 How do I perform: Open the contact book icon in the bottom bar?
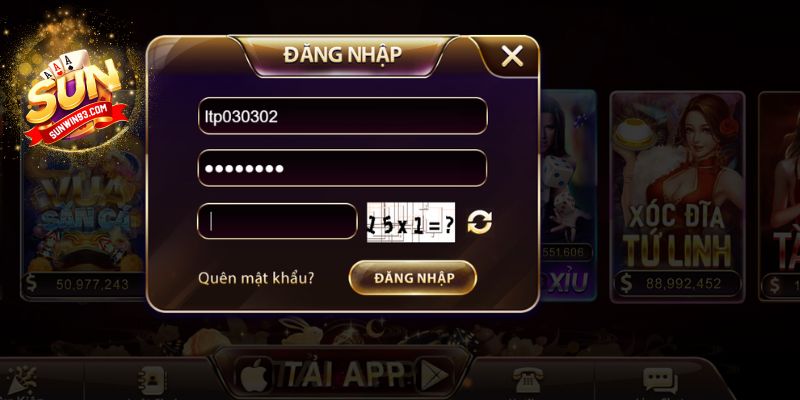[x=152, y=381]
